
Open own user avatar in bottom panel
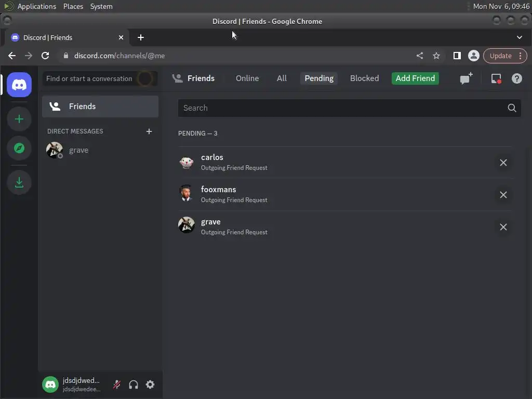click(50, 384)
